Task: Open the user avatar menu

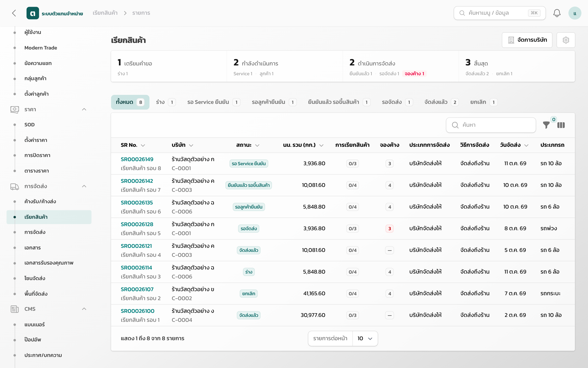Action: point(575,13)
